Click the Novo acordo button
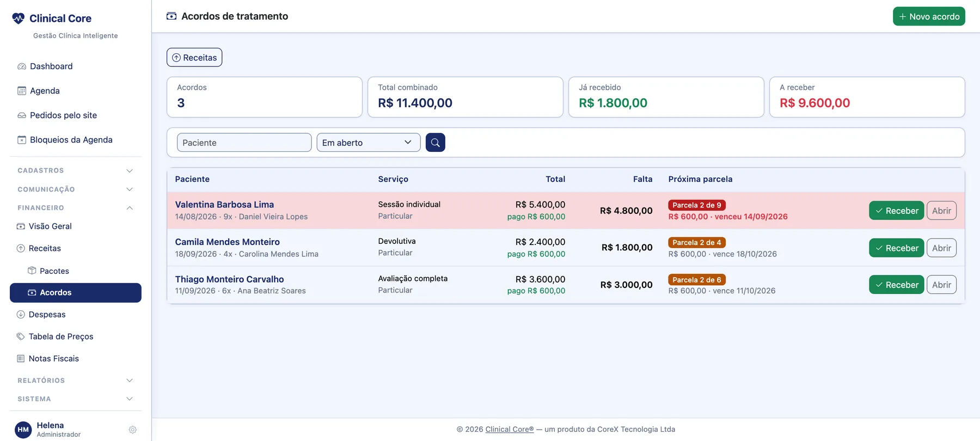The image size is (980, 441). (929, 16)
